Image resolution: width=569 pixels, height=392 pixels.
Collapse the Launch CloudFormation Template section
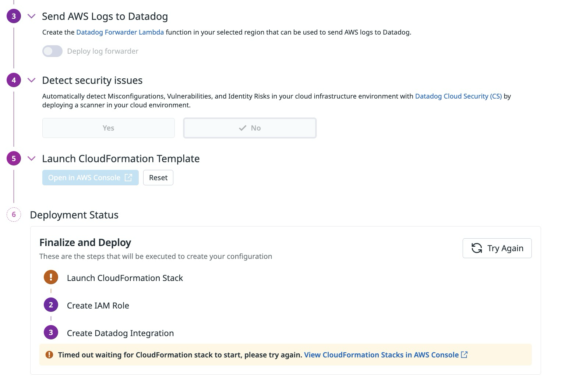(31, 158)
